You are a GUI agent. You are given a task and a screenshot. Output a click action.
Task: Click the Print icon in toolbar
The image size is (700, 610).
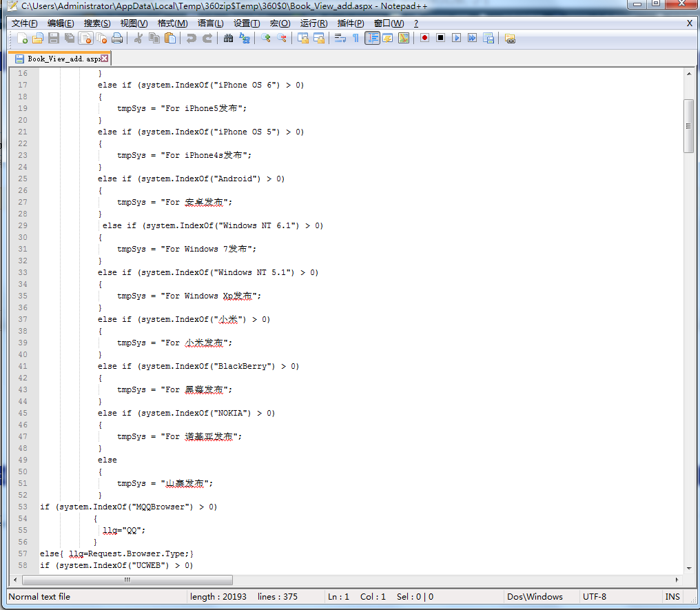click(x=117, y=38)
